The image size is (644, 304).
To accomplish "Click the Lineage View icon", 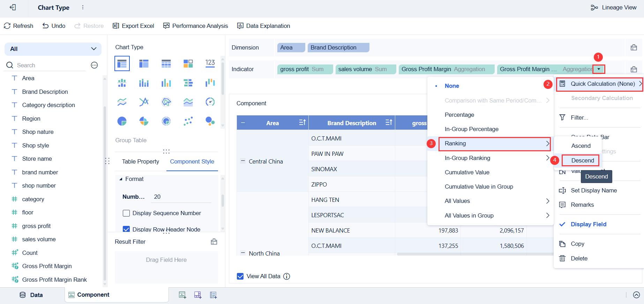I will (594, 8).
